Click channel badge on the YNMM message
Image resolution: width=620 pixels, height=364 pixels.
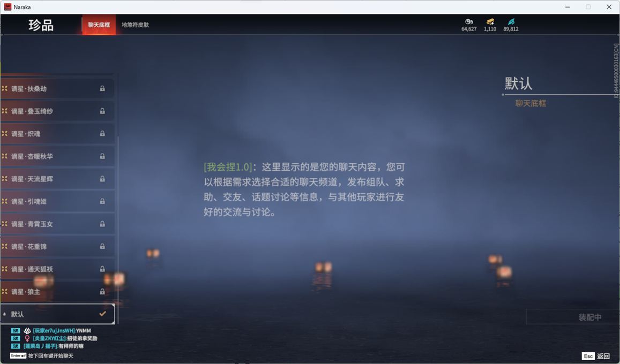pyautogui.click(x=16, y=330)
